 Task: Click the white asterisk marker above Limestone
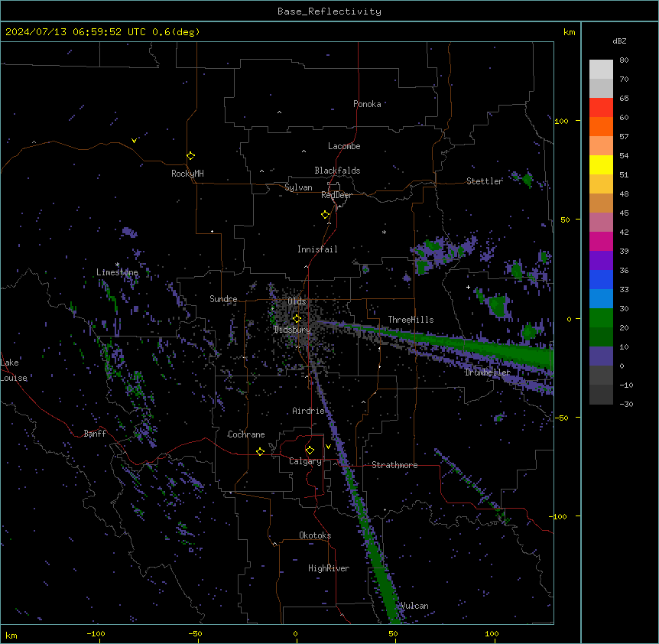click(x=117, y=265)
